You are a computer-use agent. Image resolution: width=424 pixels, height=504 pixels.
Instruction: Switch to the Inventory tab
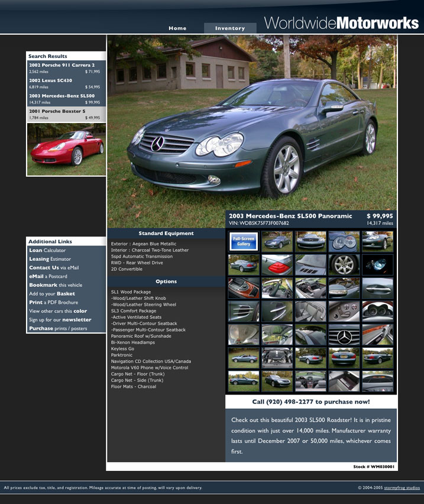[x=230, y=28]
